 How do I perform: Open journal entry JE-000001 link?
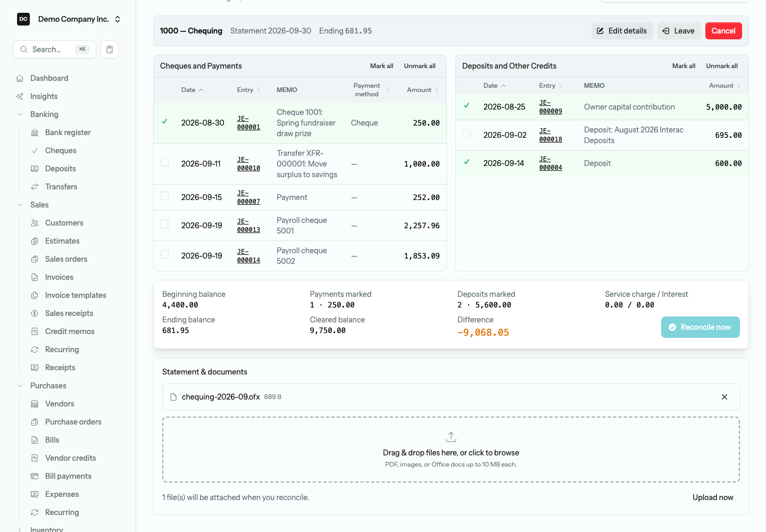(248, 123)
